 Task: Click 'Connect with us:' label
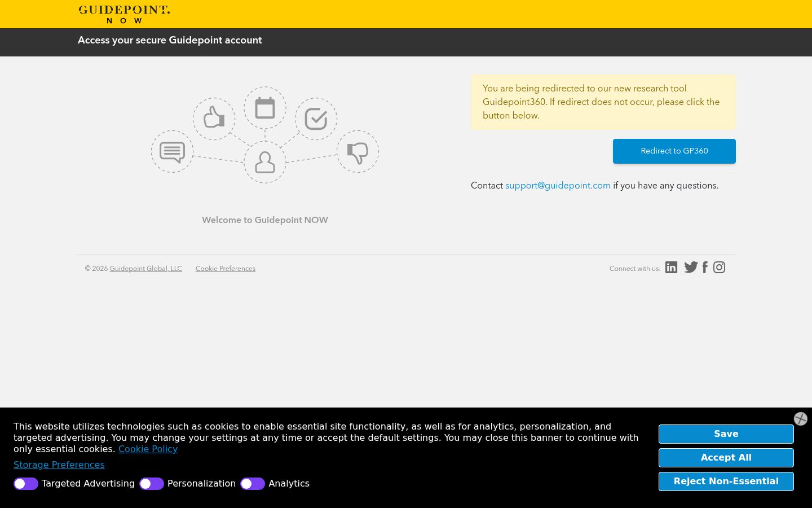(635, 269)
